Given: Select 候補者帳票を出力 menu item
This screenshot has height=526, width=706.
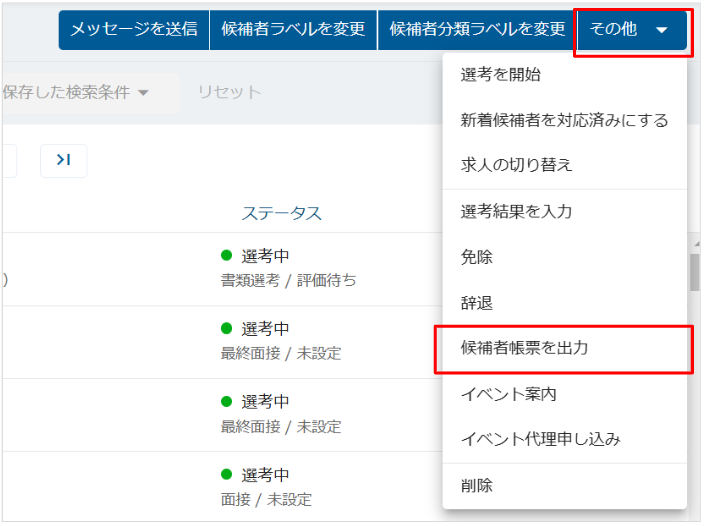Looking at the screenshot, I should click(x=524, y=349).
